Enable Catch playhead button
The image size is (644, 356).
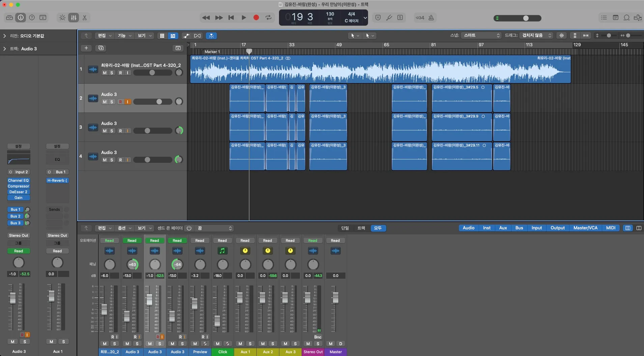[x=211, y=36]
